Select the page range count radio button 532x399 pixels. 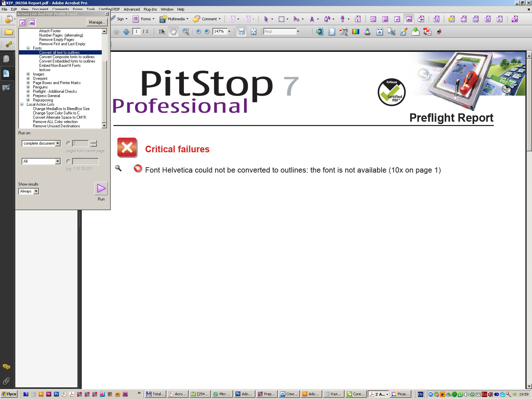pos(68,143)
